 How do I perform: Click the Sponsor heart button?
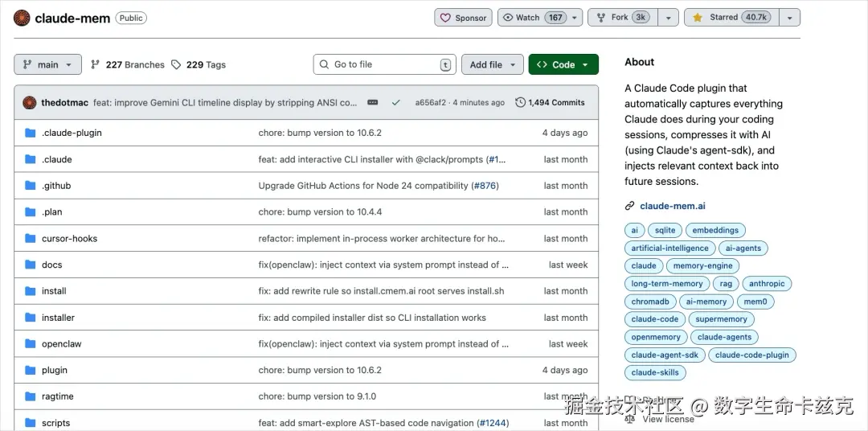tap(464, 18)
